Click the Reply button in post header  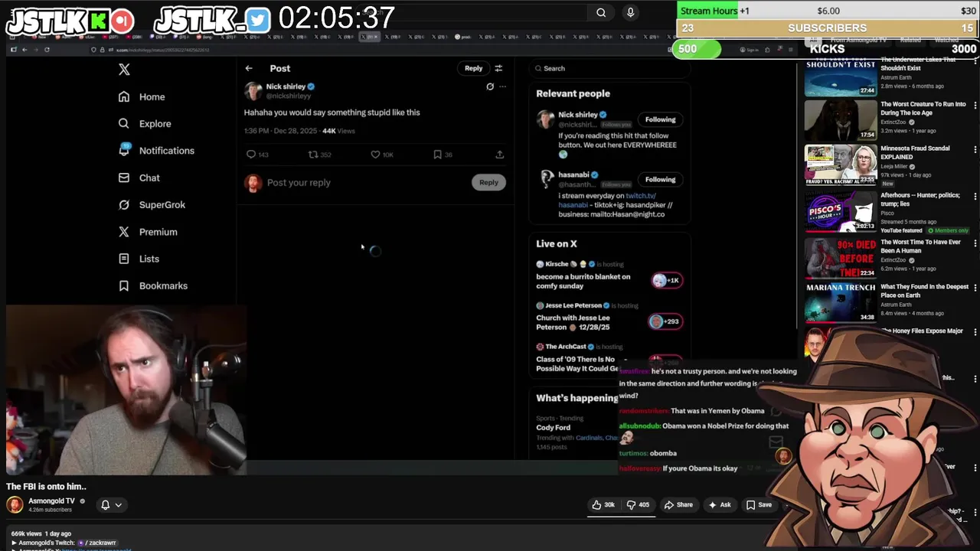(x=473, y=68)
